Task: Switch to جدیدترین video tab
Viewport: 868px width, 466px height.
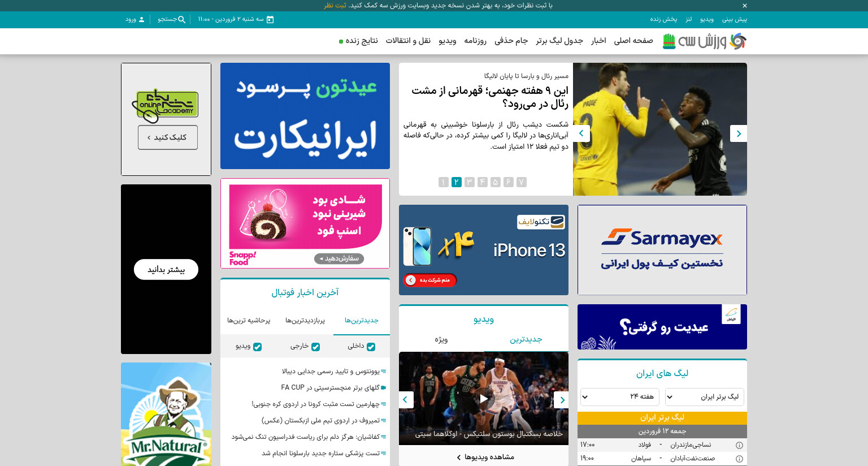Action: pyautogui.click(x=526, y=339)
